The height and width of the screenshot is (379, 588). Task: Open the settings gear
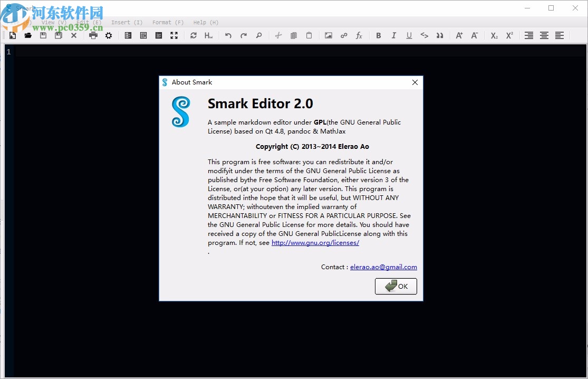109,35
